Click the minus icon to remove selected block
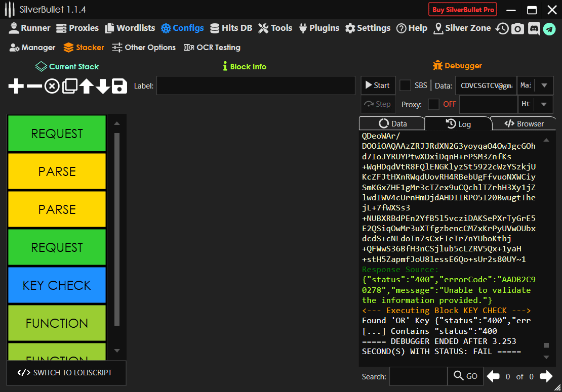 pos(34,86)
